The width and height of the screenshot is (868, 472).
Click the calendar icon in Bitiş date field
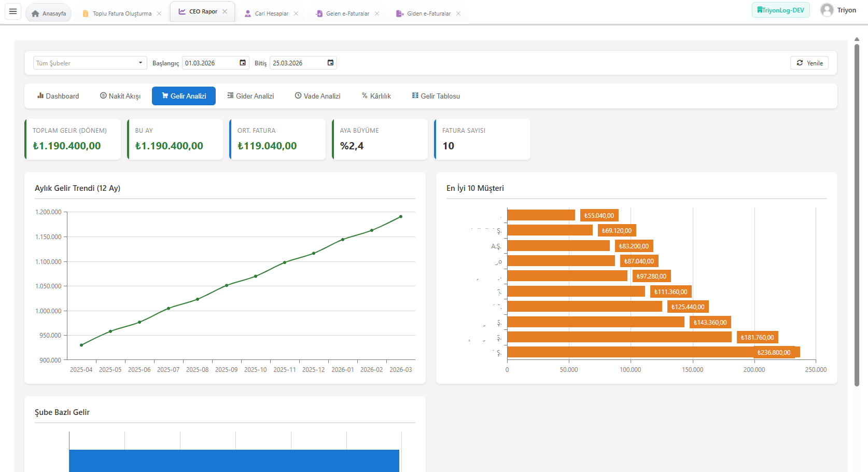330,63
